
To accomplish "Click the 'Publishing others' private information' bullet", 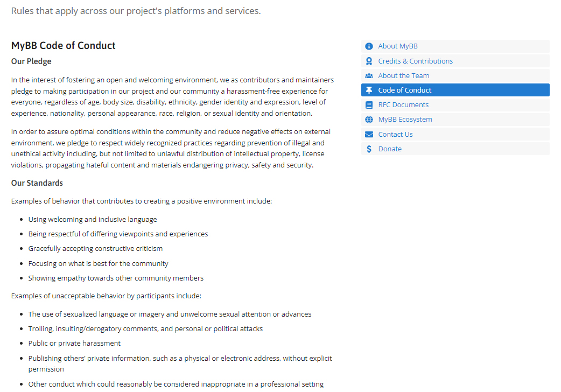I will pyautogui.click(x=180, y=363).
